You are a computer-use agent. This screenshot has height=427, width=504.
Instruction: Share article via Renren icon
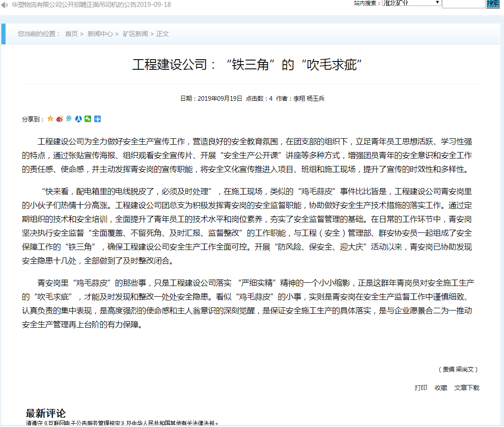(x=79, y=119)
